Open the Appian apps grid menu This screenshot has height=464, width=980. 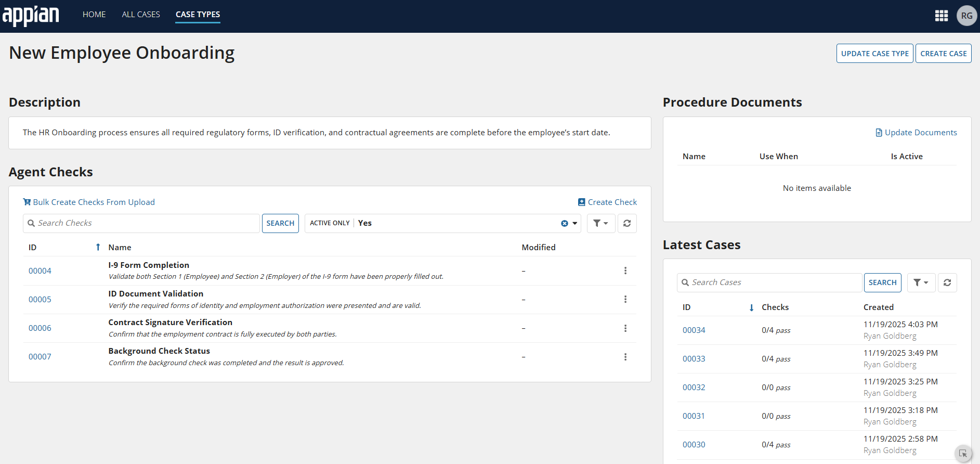(941, 16)
